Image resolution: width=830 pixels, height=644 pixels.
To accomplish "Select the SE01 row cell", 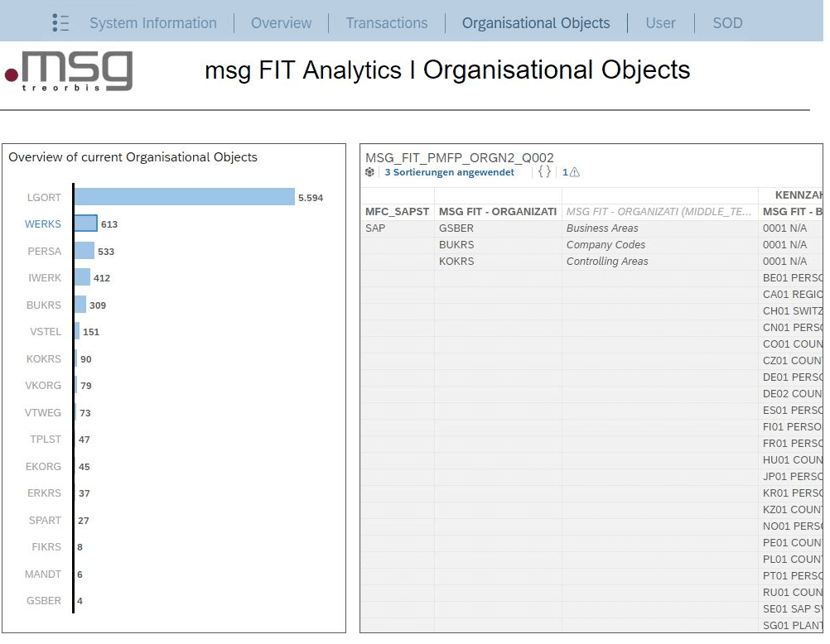I will click(793, 609).
